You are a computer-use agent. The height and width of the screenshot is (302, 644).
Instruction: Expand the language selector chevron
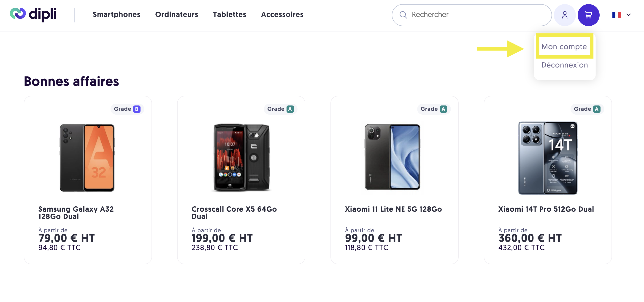tap(628, 15)
